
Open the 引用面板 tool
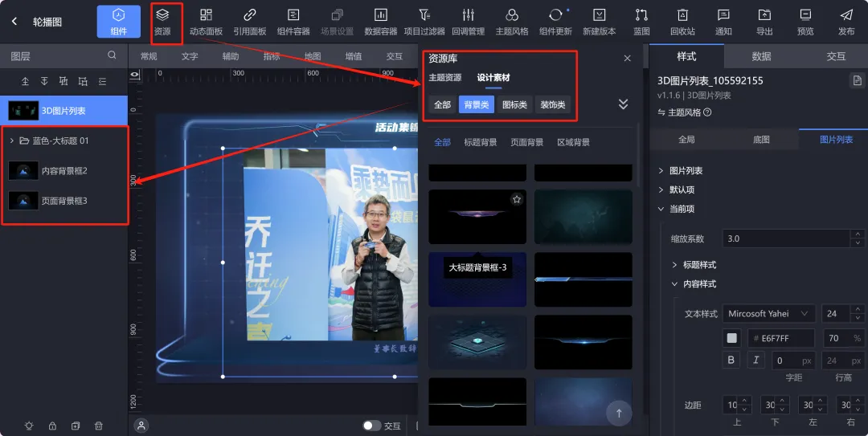coord(250,22)
